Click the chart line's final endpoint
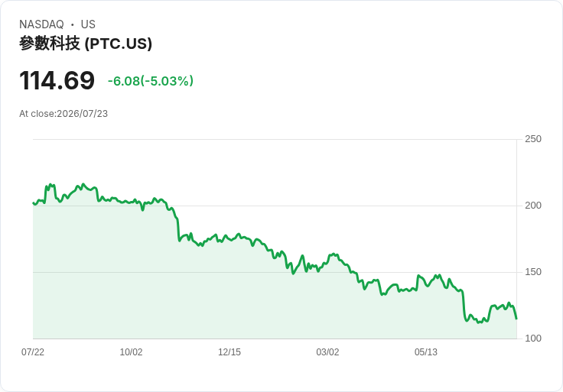Screen dimensions: 563x392 pos(516,319)
